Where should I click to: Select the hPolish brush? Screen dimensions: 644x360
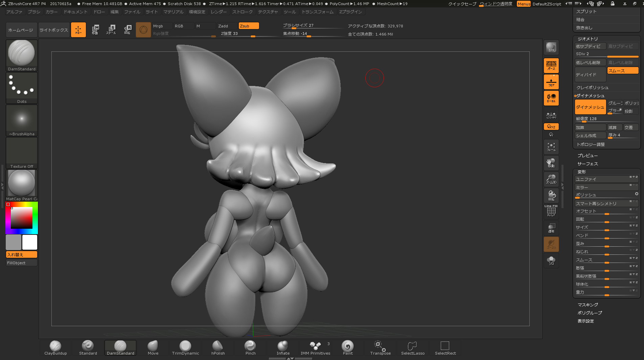pos(217,347)
